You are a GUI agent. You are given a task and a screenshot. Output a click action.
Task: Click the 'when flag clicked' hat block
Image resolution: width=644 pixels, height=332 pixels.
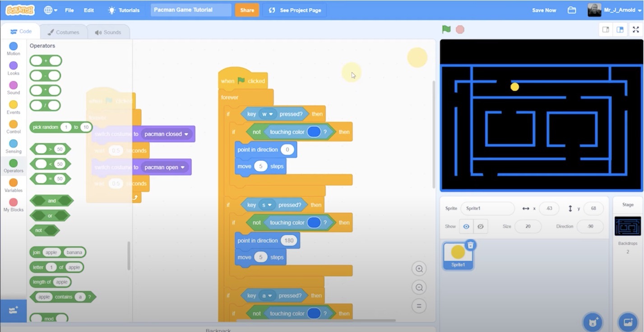tap(243, 79)
